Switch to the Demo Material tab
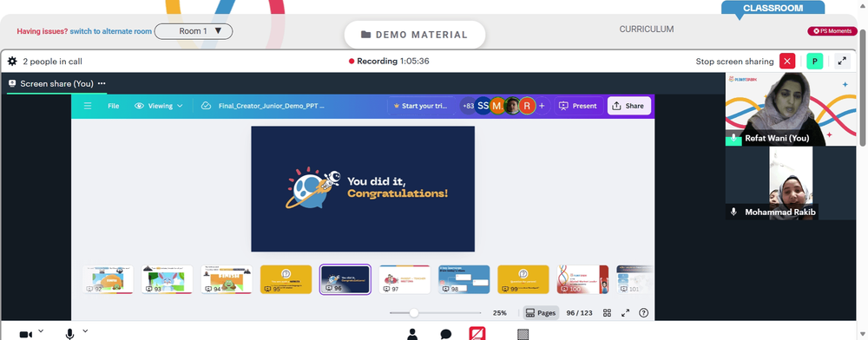The height and width of the screenshot is (340, 868). click(x=415, y=35)
